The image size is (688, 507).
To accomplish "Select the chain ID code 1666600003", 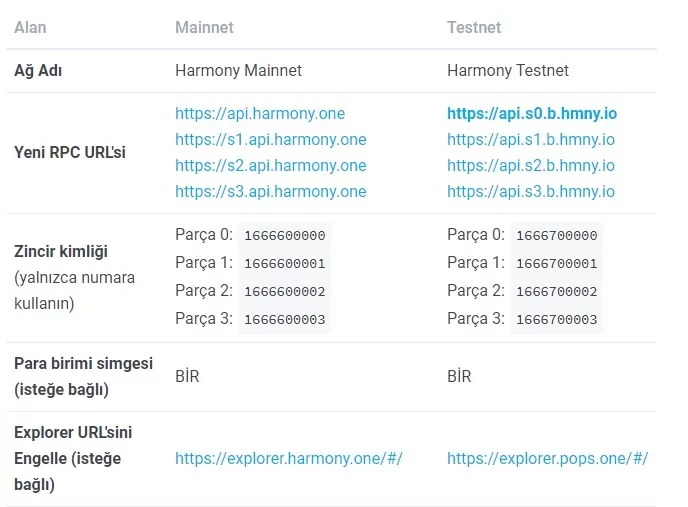I will point(284,320).
